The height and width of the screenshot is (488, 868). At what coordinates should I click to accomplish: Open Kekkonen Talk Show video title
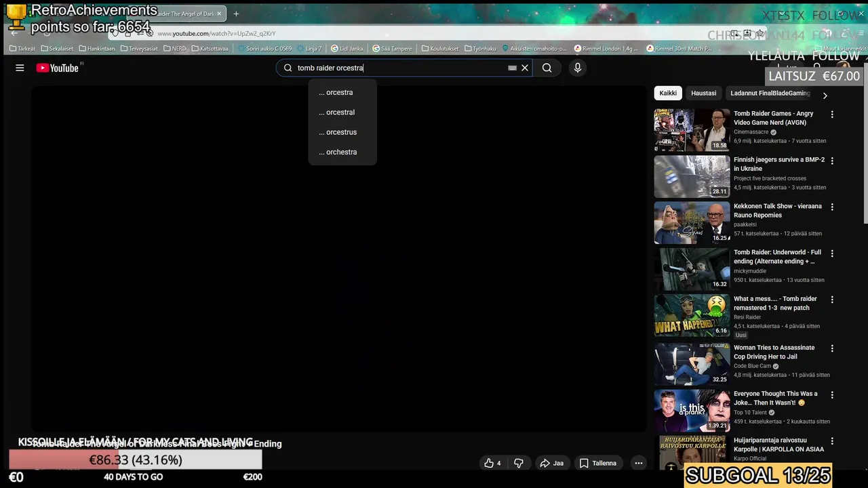tap(778, 211)
